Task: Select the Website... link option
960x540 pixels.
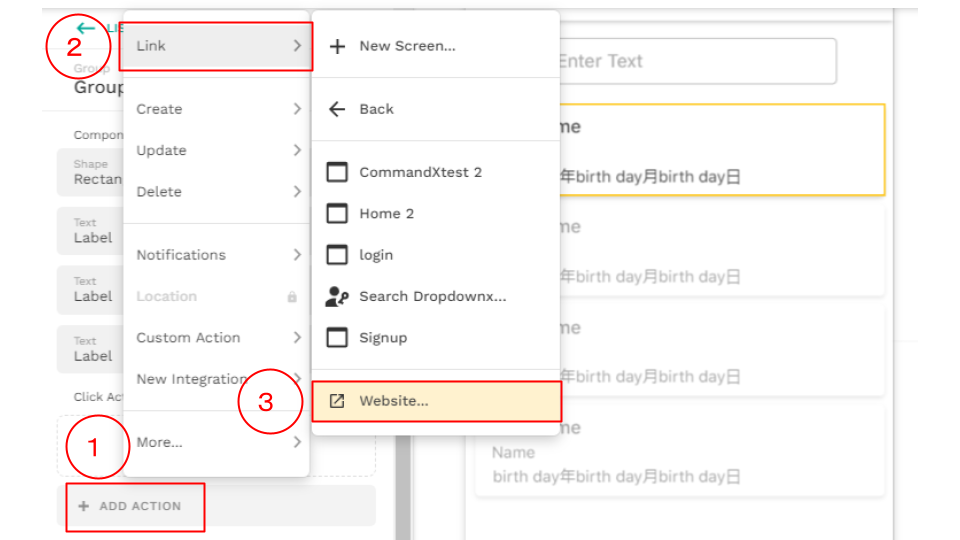Action: [437, 401]
